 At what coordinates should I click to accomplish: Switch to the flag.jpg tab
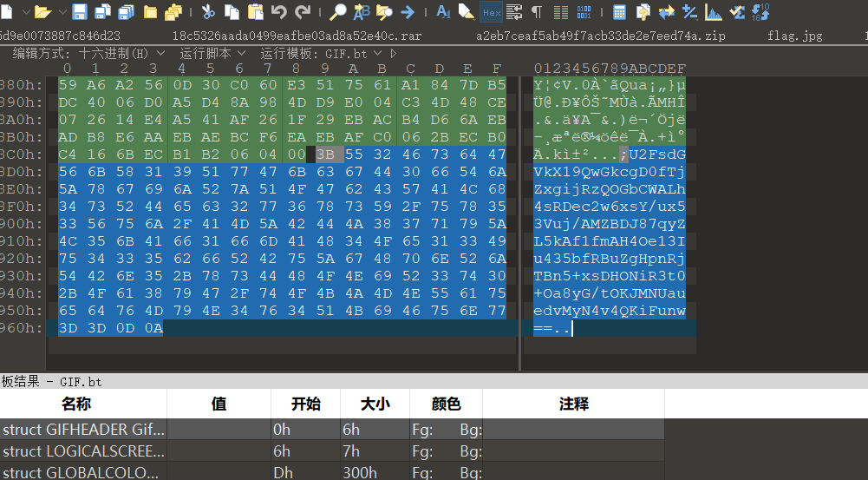(x=793, y=36)
